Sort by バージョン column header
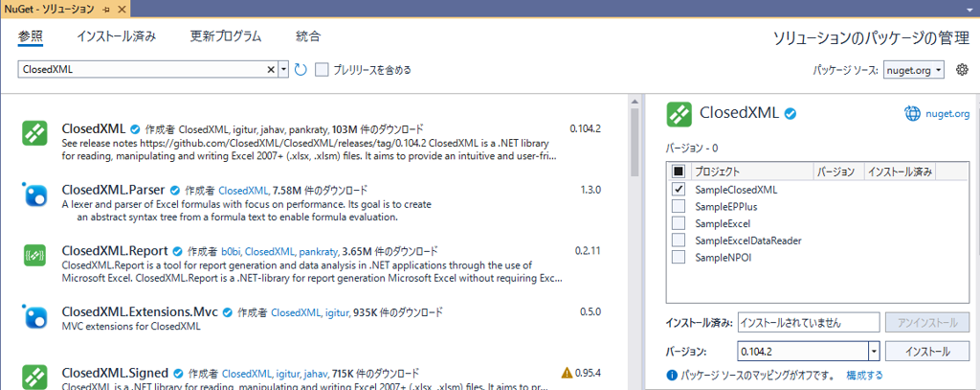This screenshot has width=980, height=390. [x=838, y=172]
